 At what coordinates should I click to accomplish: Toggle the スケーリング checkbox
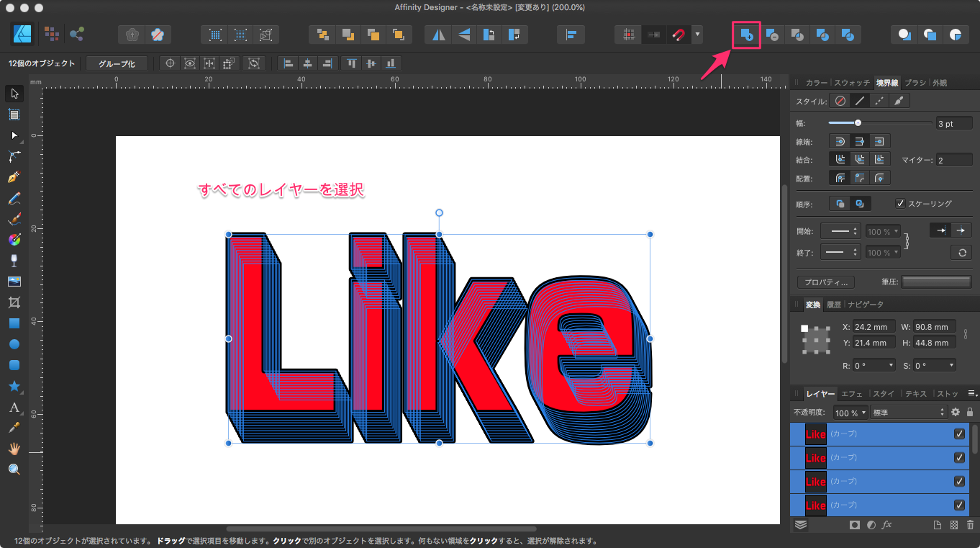pos(900,204)
